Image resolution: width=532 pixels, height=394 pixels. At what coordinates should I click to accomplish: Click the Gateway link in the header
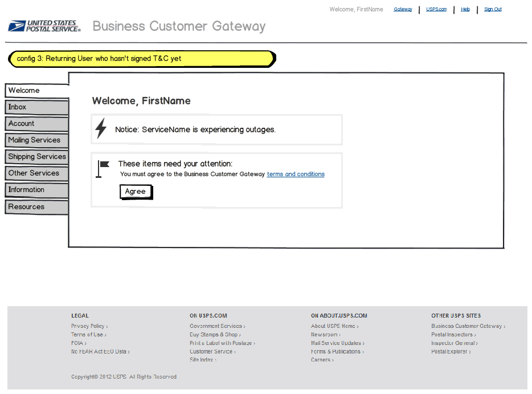[x=403, y=9]
